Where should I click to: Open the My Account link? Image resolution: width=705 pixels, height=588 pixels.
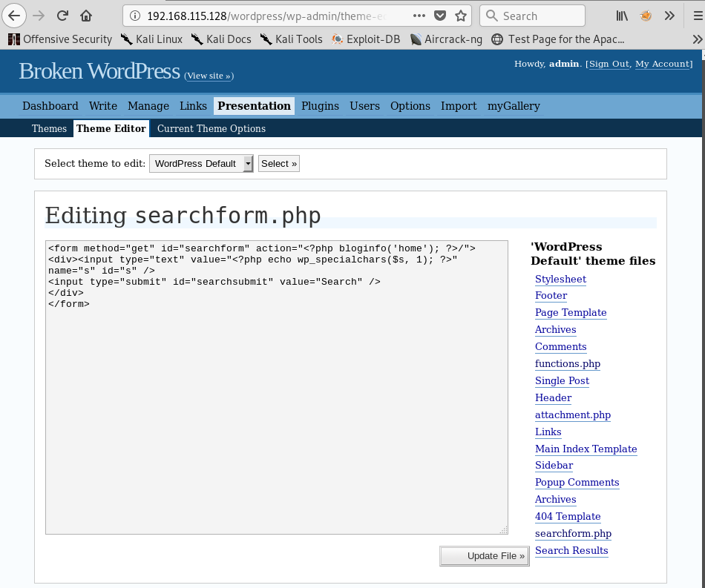point(663,64)
